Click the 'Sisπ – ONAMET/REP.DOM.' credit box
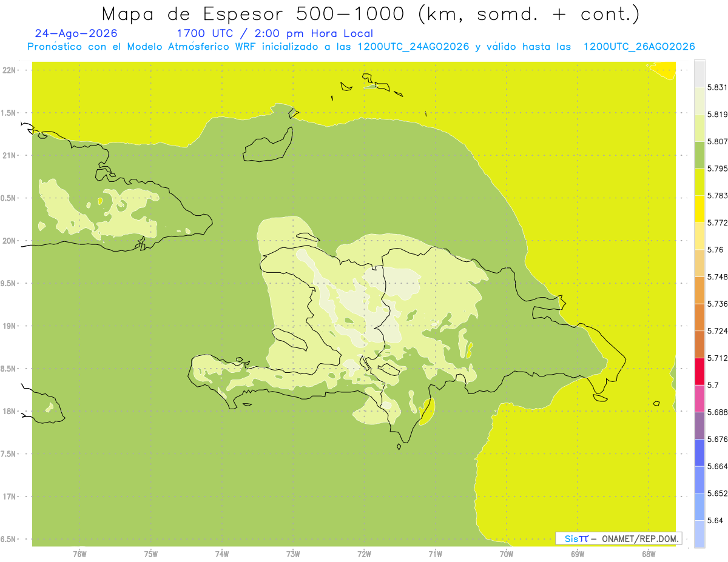 (x=619, y=538)
